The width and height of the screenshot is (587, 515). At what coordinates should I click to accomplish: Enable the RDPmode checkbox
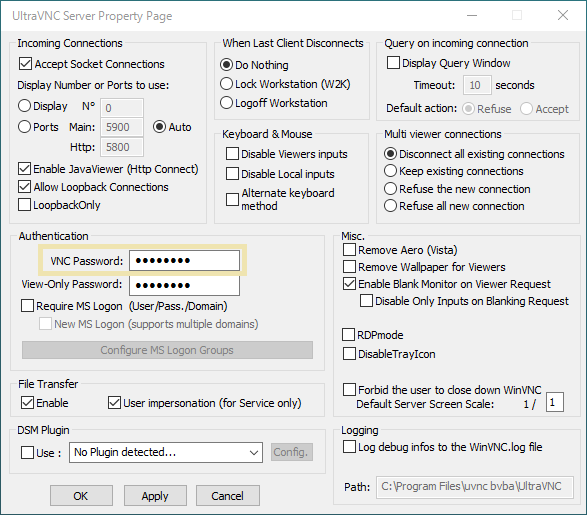click(x=349, y=335)
